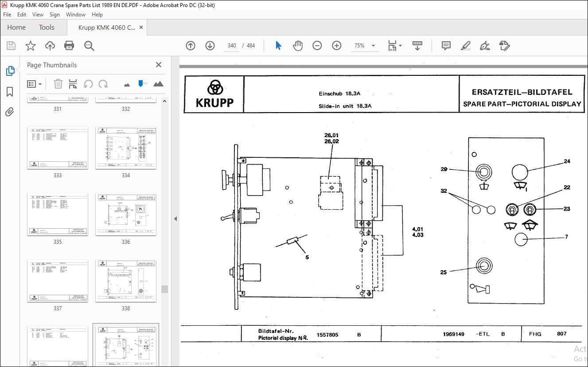Bookmark this file with the star icon

pyautogui.click(x=30, y=46)
